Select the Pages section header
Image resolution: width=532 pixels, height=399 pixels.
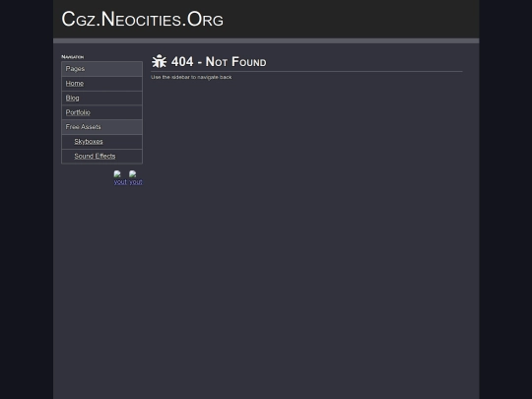(101, 69)
